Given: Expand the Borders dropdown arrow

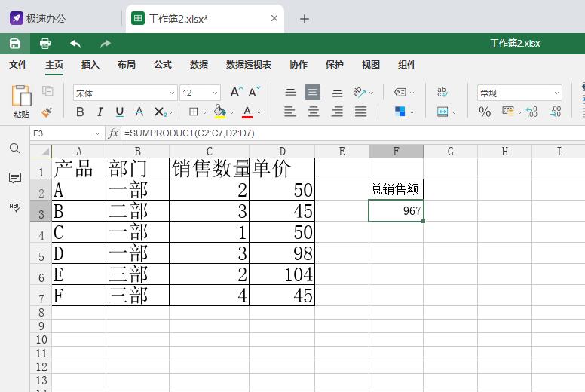Looking at the screenshot, I should (x=204, y=112).
